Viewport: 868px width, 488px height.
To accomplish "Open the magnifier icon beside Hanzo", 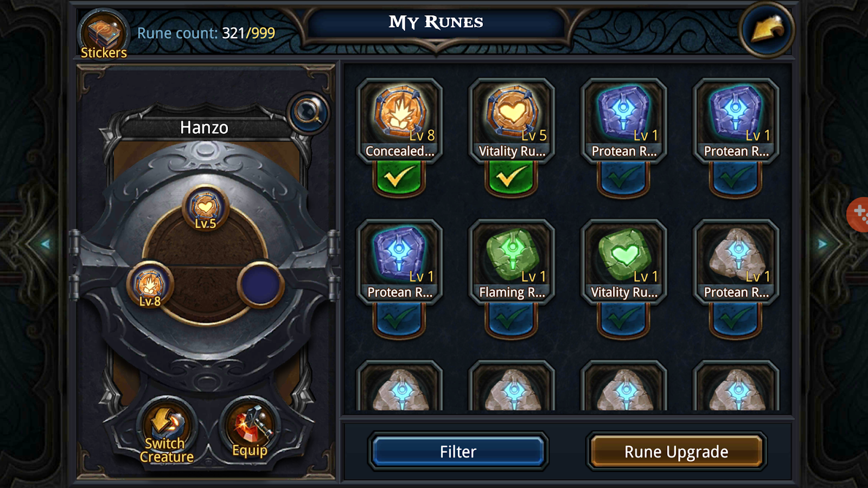I will tap(308, 113).
